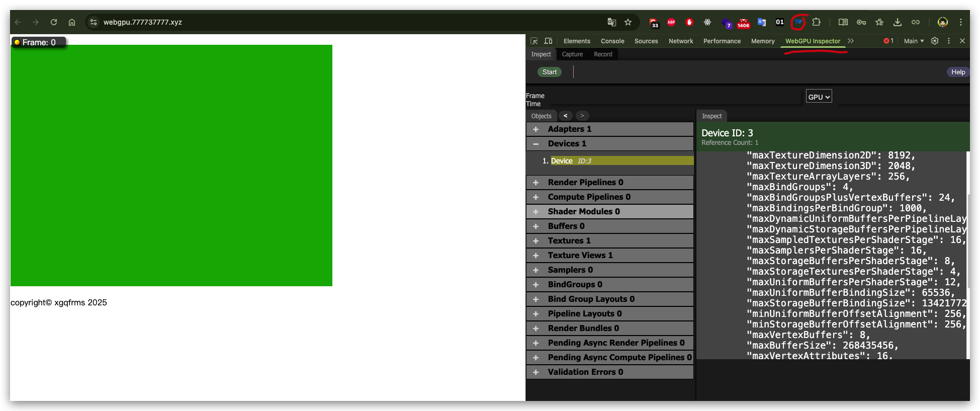Click the link chain toolbar icon
This screenshot has height=411, width=980.
[916, 22]
